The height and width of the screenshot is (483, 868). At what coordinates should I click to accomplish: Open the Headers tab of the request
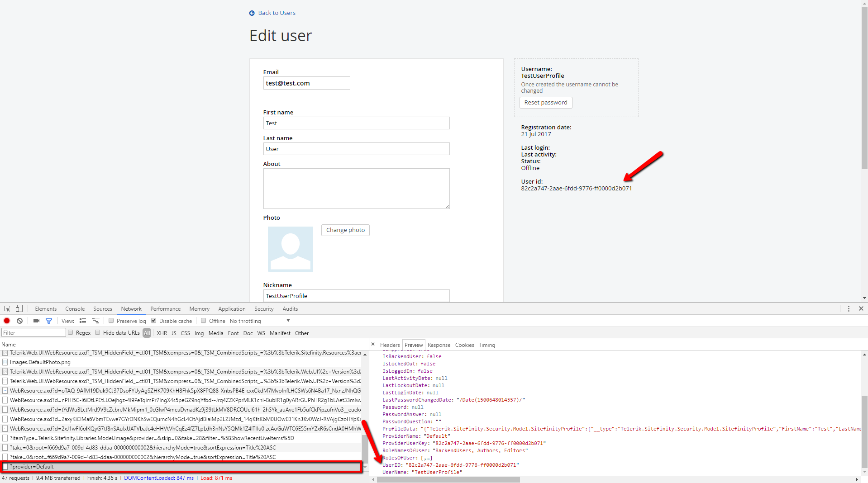coord(390,345)
